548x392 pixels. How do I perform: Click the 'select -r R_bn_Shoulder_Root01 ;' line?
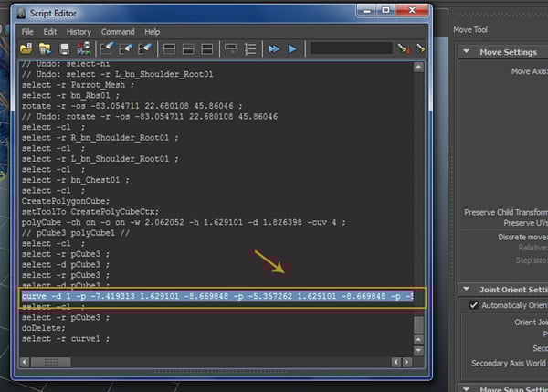click(100, 138)
